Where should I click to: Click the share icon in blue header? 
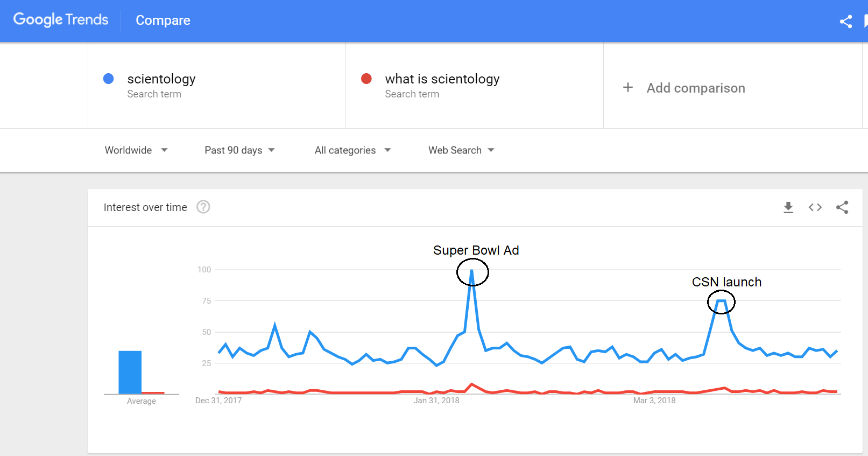pos(845,21)
